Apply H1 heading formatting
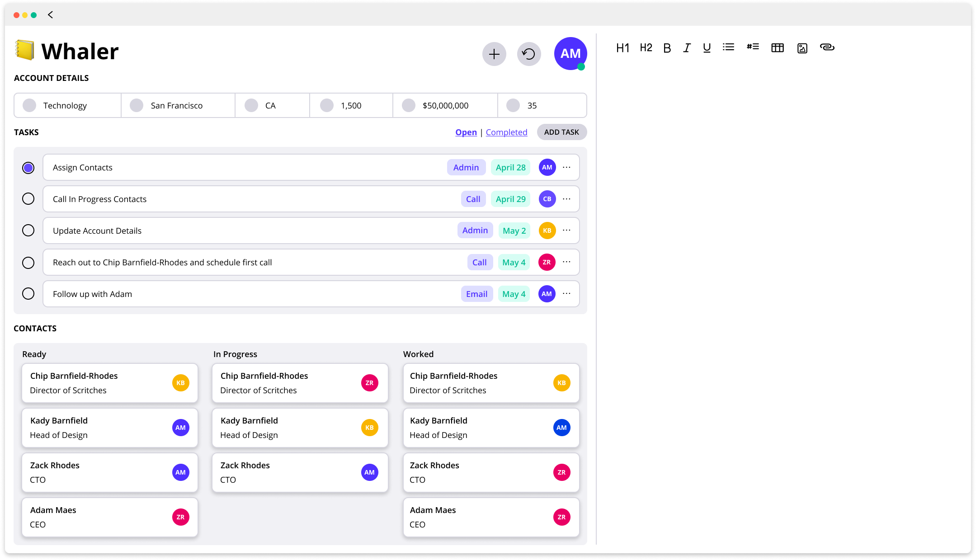This screenshot has height=560, width=976. pyautogui.click(x=622, y=47)
